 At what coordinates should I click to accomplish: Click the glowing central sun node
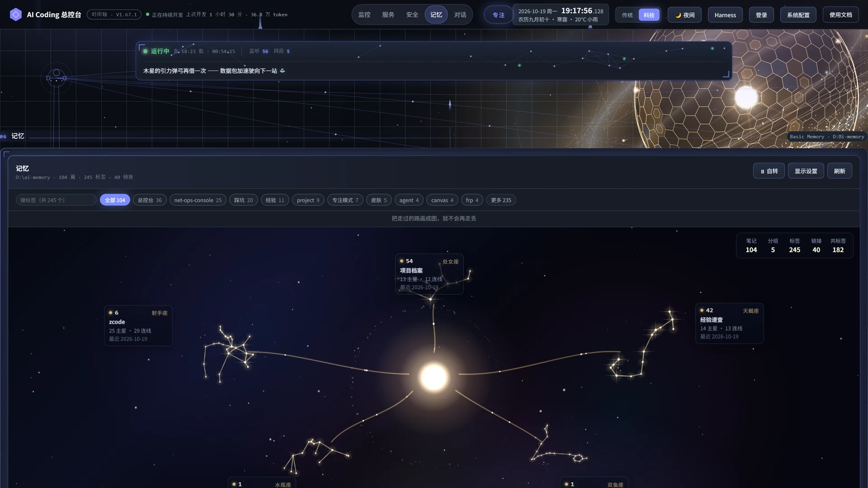434,377
